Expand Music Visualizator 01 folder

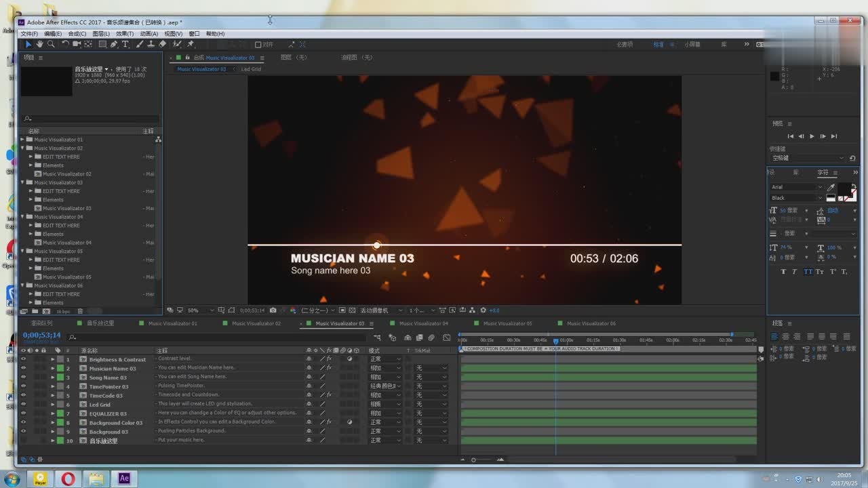pyautogui.click(x=22, y=140)
